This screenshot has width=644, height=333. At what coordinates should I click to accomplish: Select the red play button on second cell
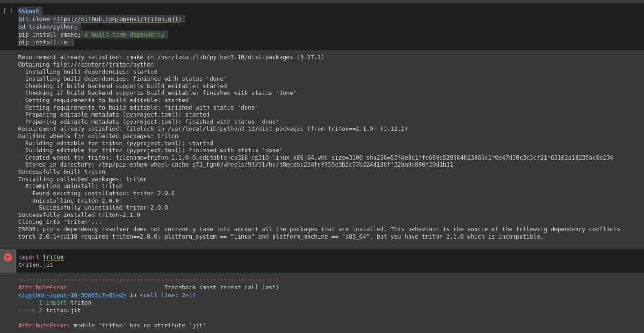tap(7, 257)
